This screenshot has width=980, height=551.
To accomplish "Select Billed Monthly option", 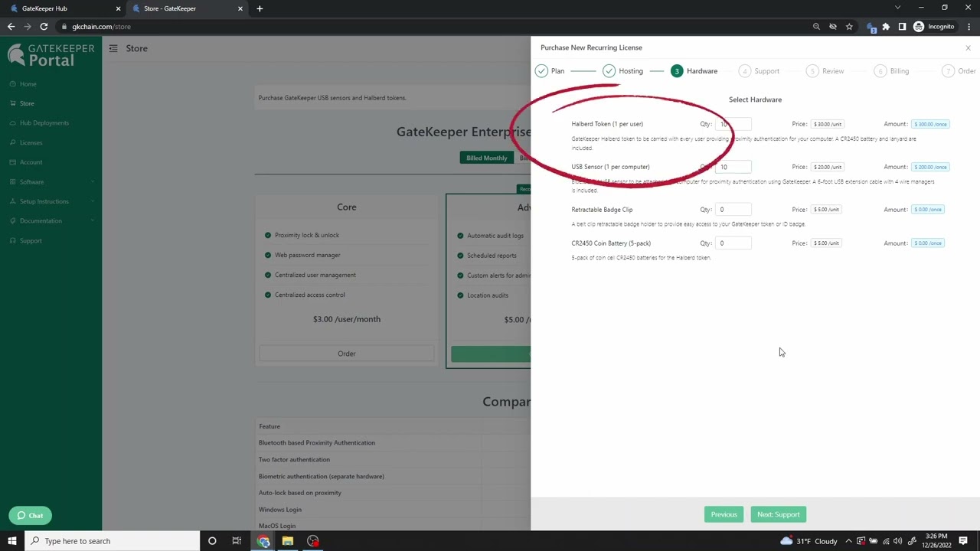I will coord(487,158).
